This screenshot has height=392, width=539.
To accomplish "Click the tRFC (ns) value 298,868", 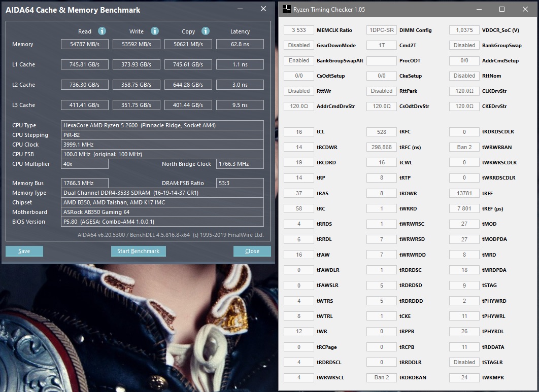I will pyautogui.click(x=382, y=147).
